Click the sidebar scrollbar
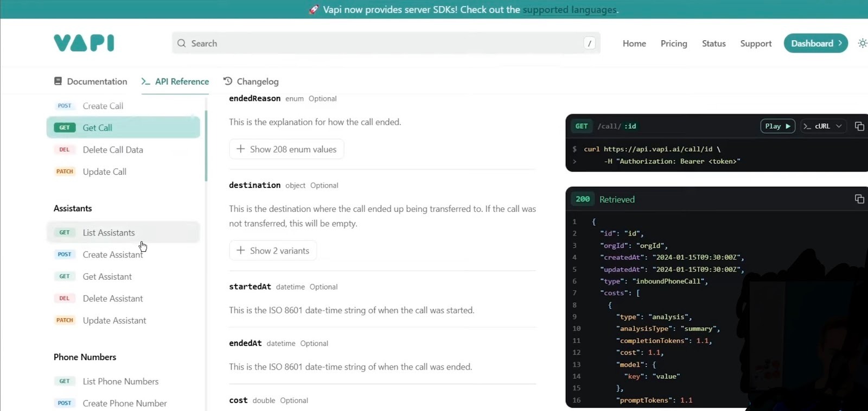868x411 pixels. [206, 146]
